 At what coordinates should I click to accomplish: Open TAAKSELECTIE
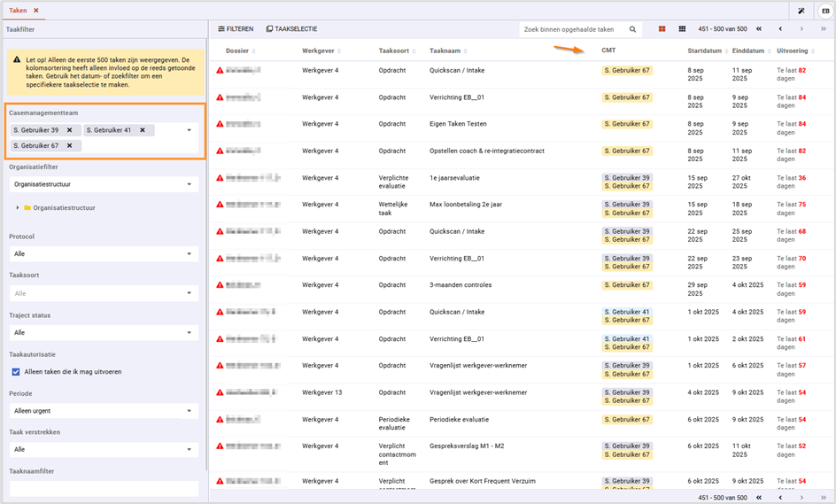coord(291,29)
